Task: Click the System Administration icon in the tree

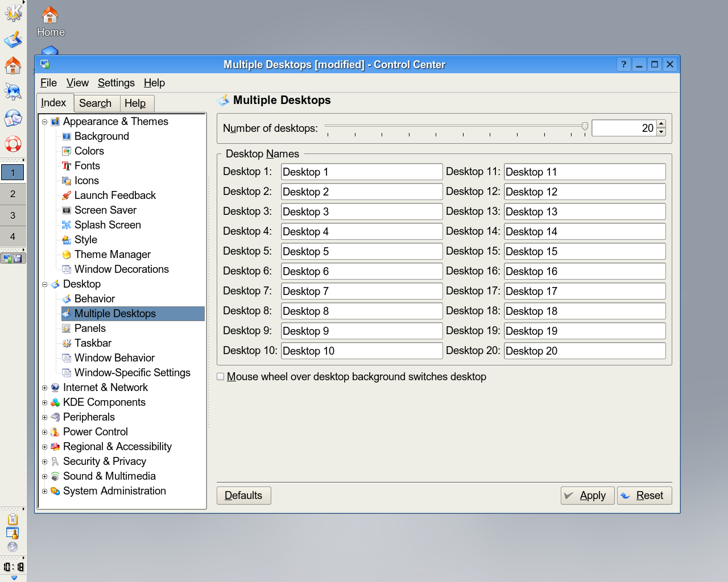Action: (x=55, y=491)
